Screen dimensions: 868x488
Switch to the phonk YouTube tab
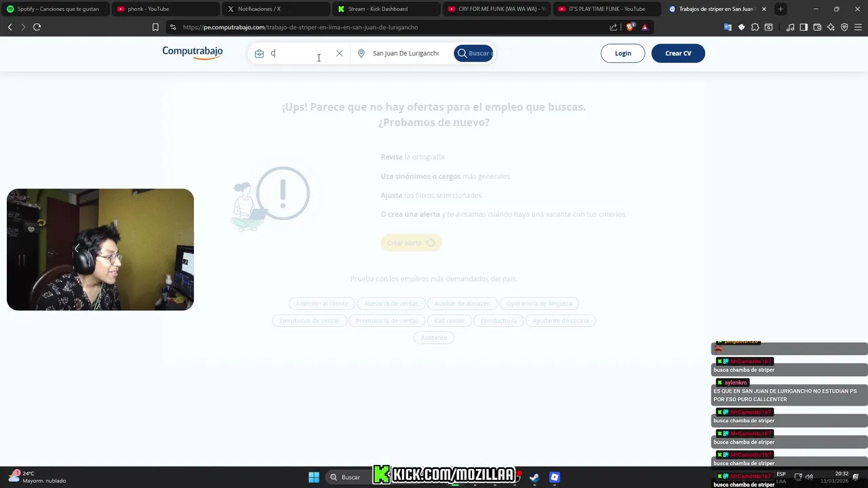[166, 9]
